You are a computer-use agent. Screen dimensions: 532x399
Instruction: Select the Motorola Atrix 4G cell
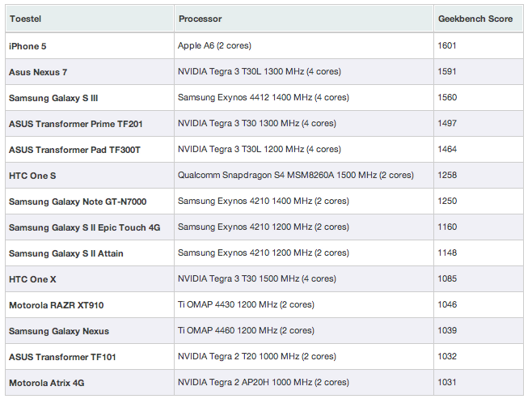90,383
